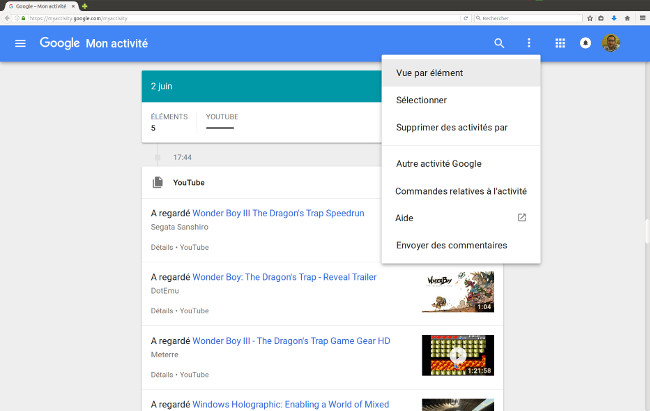Click the YouTube bundle document icon

pos(157,183)
